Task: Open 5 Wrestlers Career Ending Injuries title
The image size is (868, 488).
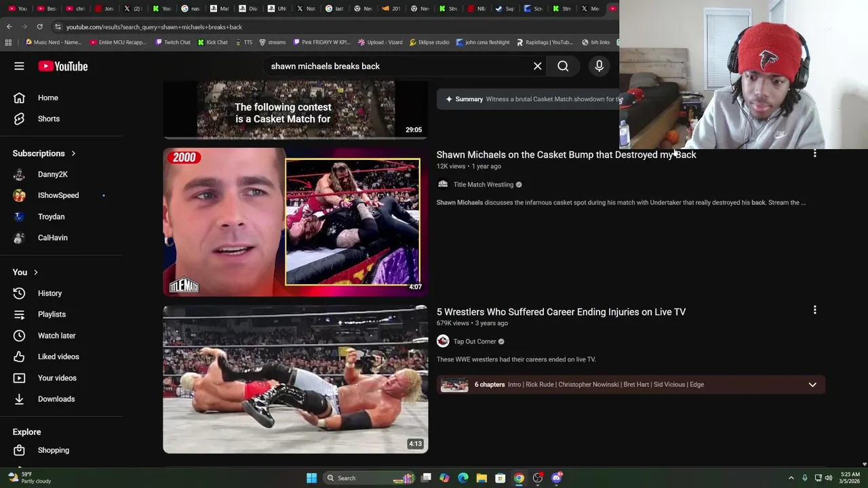Action: coord(561,312)
